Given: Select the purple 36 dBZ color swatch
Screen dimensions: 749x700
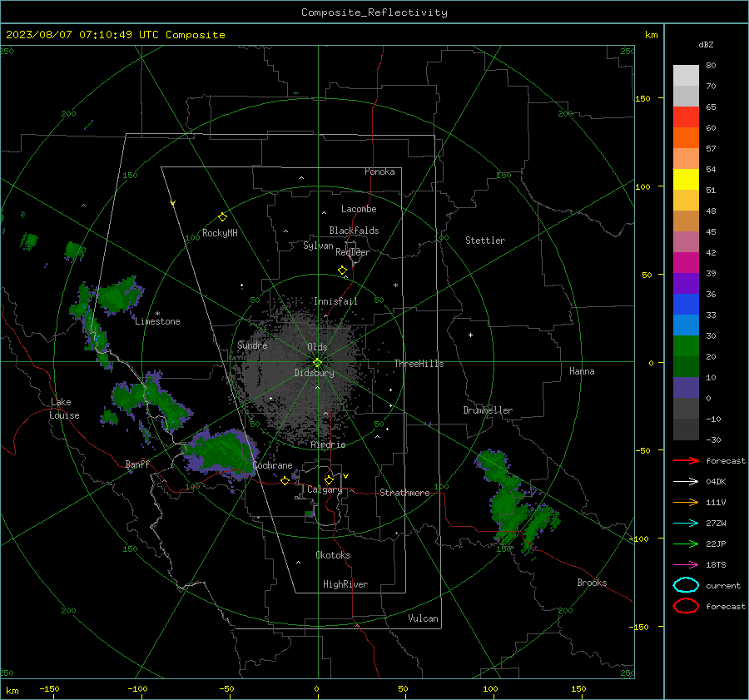Looking at the screenshot, I should pyautogui.click(x=686, y=283).
